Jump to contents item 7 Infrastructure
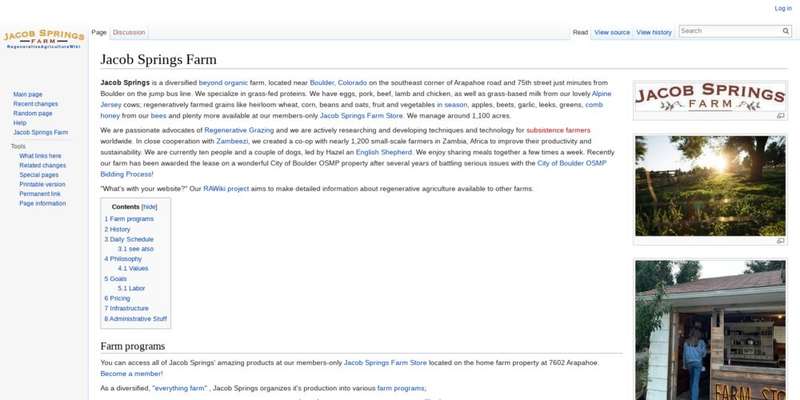This screenshot has width=800, height=400. pyautogui.click(x=127, y=309)
